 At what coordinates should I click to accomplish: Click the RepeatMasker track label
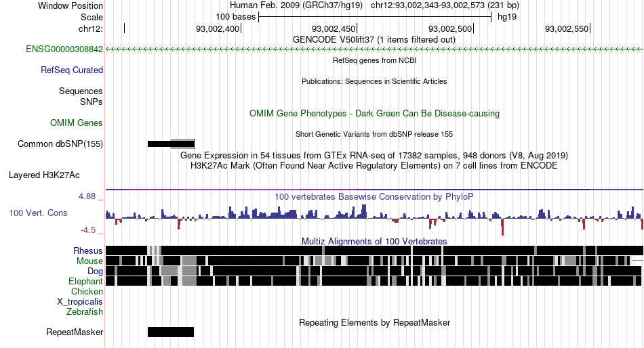point(75,332)
